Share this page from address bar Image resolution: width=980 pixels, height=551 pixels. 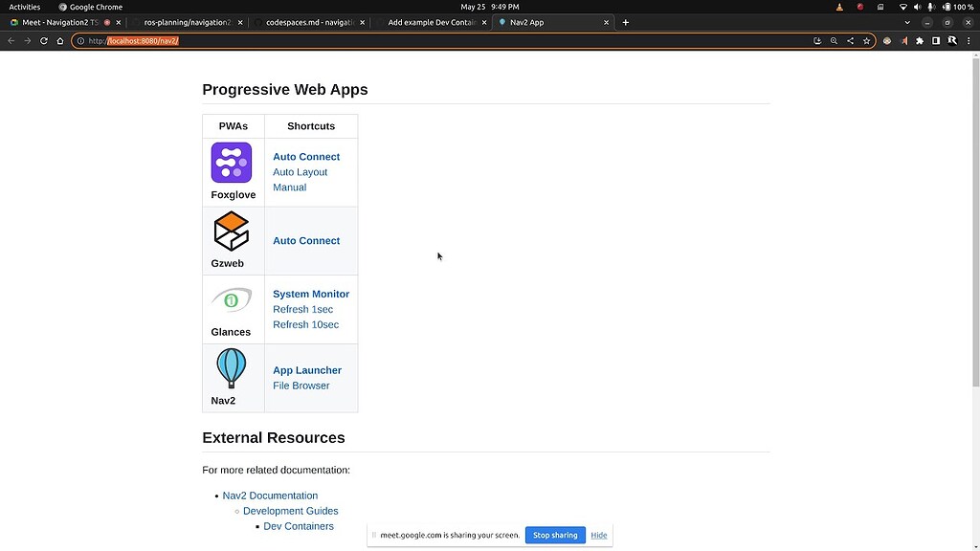pos(850,40)
